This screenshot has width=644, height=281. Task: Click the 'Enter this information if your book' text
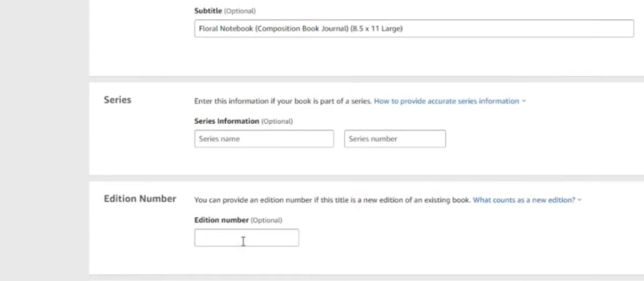tap(283, 101)
